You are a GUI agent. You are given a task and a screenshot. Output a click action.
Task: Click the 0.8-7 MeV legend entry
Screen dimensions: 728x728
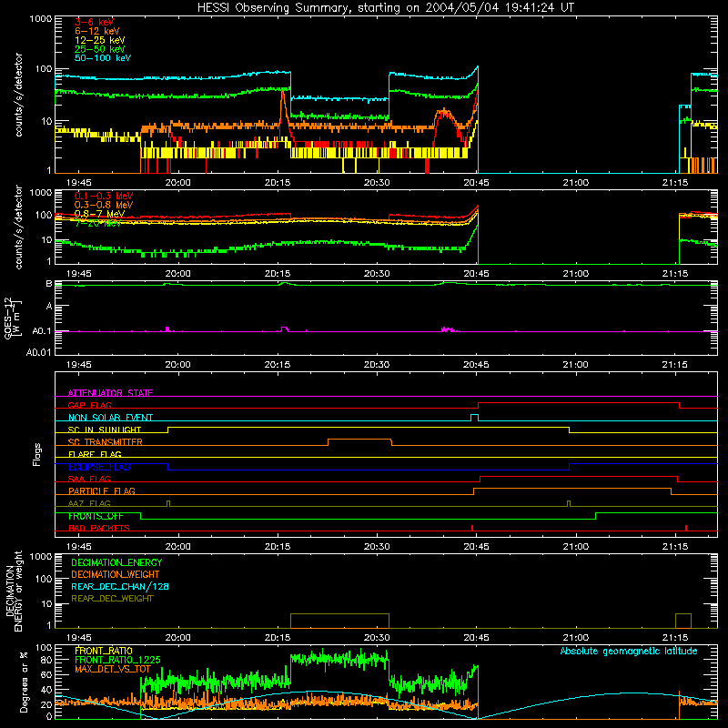(x=99, y=214)
